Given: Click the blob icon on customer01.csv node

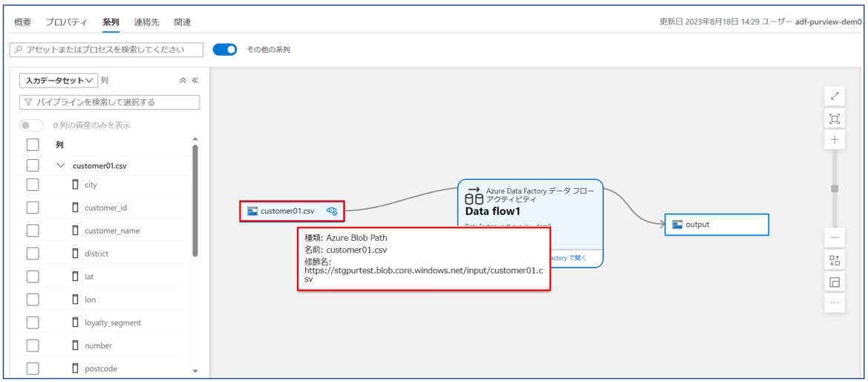Looking at the screenshot, I should (x=252, y=211).
